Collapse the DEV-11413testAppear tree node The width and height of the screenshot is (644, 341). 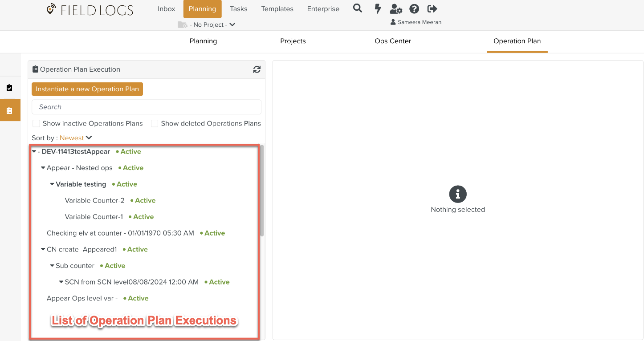[34, 152]
